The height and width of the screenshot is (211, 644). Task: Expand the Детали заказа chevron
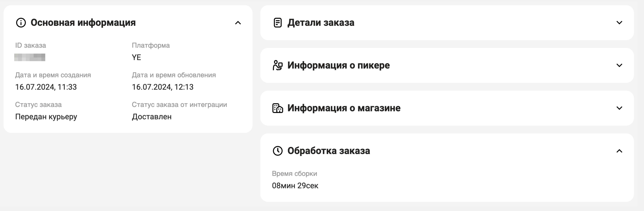(x=619, y=22)
